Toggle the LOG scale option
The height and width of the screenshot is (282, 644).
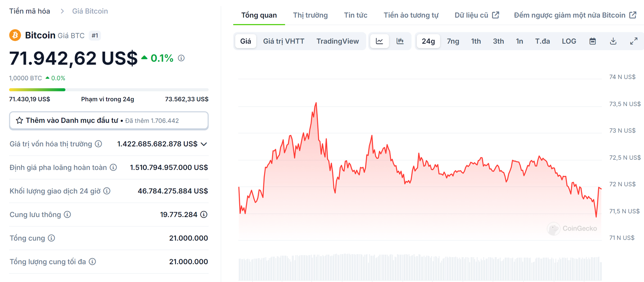(569, 41)
